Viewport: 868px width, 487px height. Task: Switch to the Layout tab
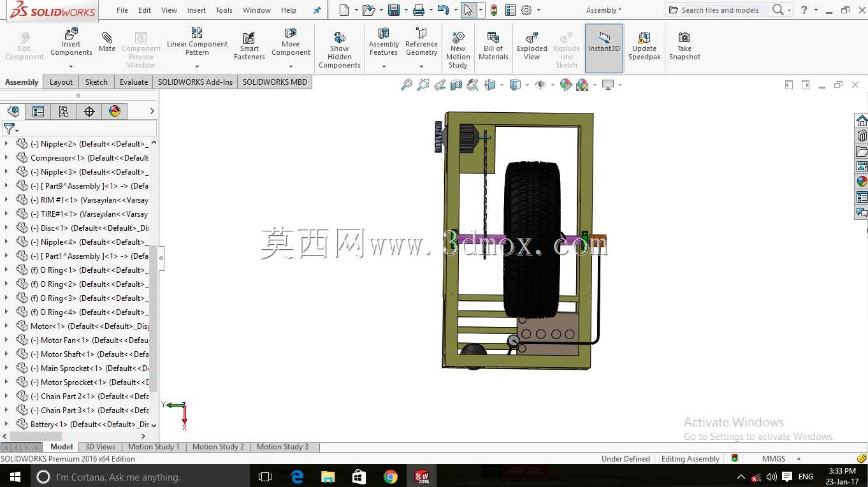tap(61, 82)
